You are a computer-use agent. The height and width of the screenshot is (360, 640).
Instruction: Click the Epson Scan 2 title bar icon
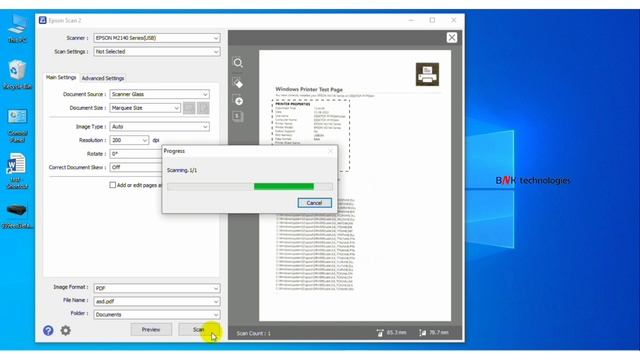tap(42, 20)
